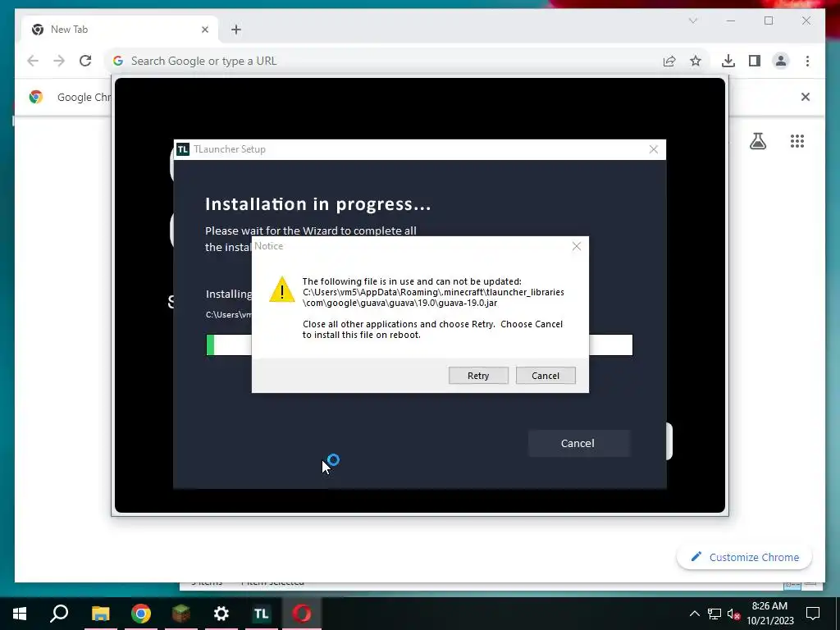Go forward in Chrome
This screenshot has height=630, width=840.
pyautogui.click(x=59, y=61)
